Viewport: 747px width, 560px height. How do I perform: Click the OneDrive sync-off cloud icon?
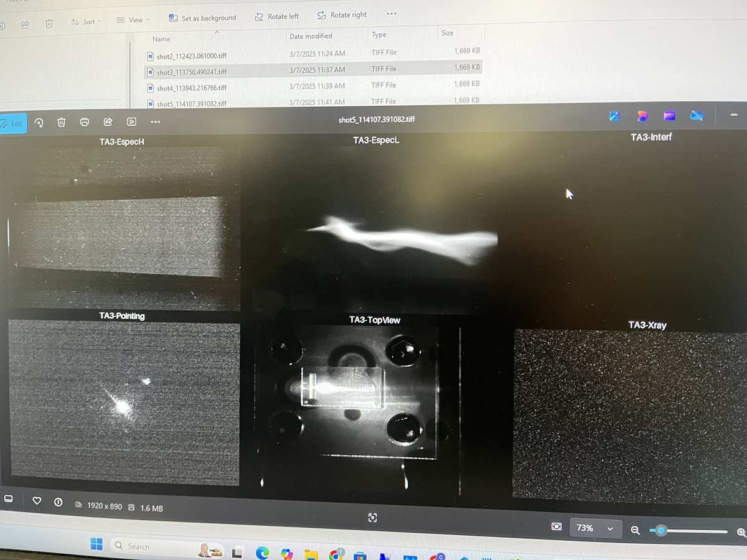(x=697, y=116)
